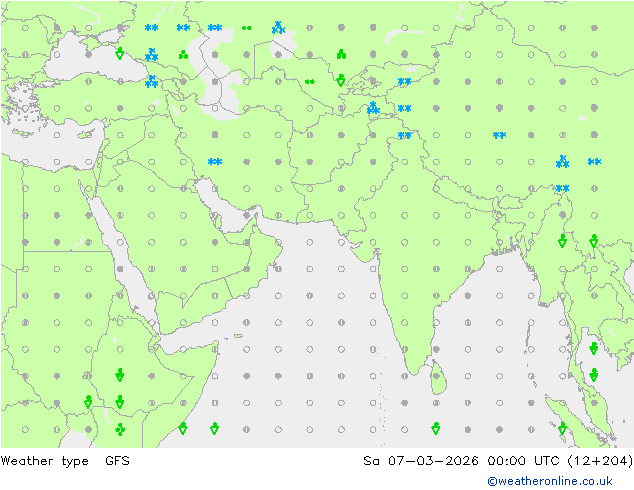Click the green shower symbol on Black Sea's east coast

tap(120, 53)
